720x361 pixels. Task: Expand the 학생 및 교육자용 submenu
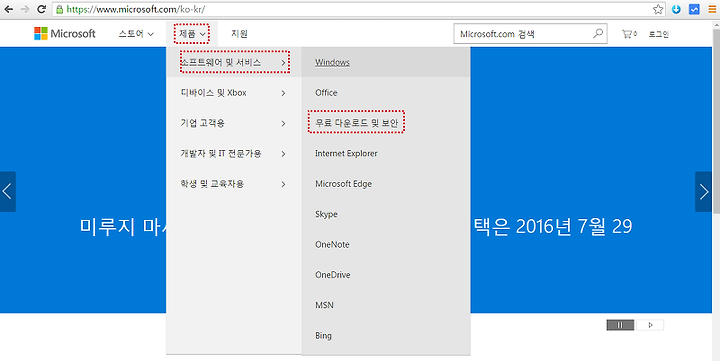(x=234, y=184)
